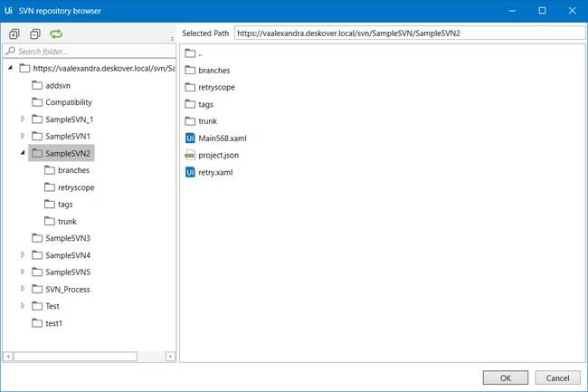Viewport: 588px width, 392px height.
Task: Maximize the SVN repository browser window
Action: 542,11
